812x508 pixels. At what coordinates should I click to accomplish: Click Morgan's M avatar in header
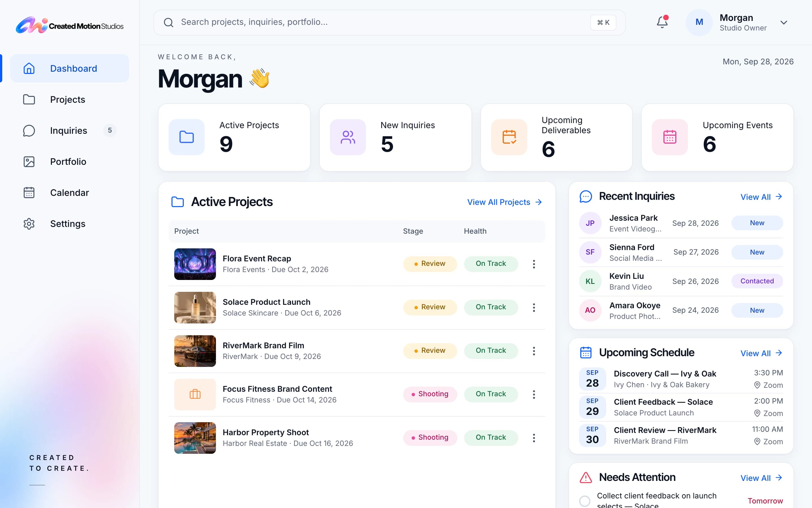(699, 23)
